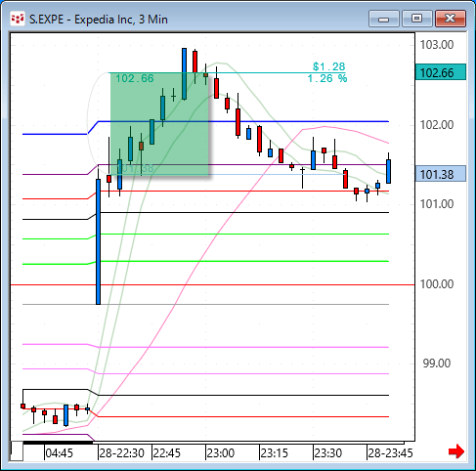Minimize the S.EXPE chart window
The width and height of the screenshot is (476, 471).
pos(384,19)
